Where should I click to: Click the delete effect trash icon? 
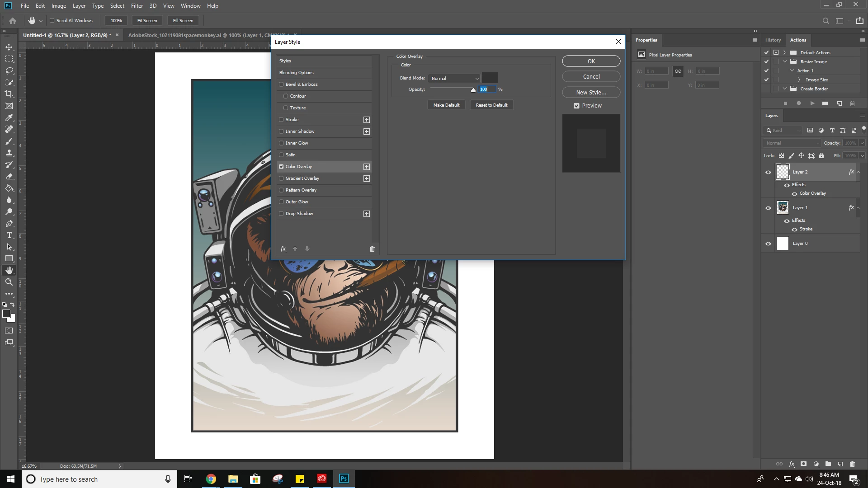[372, 249]
